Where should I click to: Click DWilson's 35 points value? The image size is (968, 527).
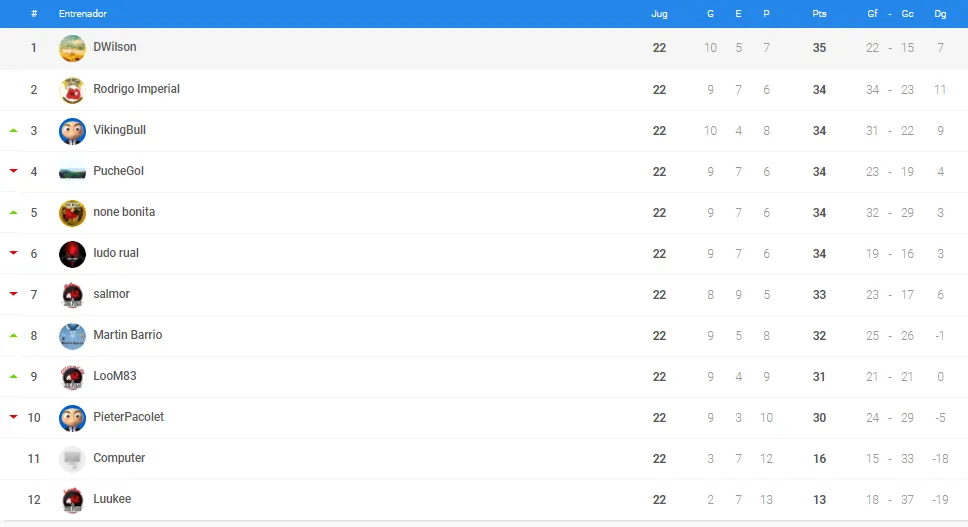tap(819, 48)
